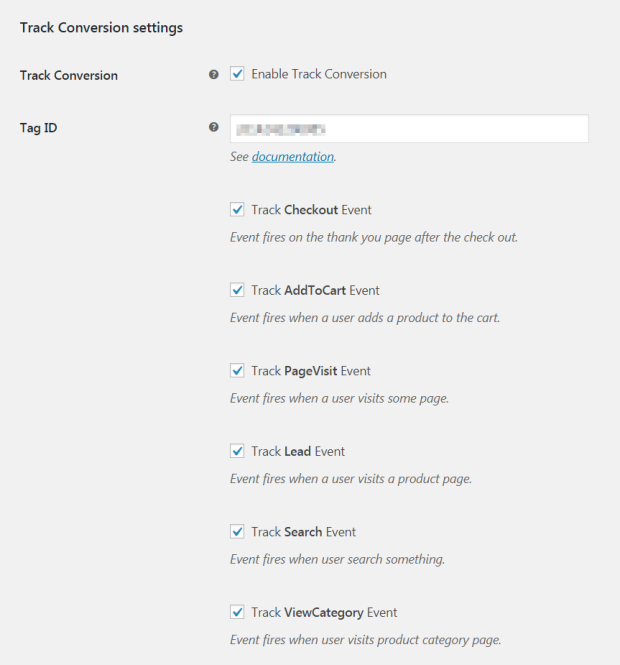
Task: Toggle Track PageVisit Event checkbox
Action: tap(237, 371)
